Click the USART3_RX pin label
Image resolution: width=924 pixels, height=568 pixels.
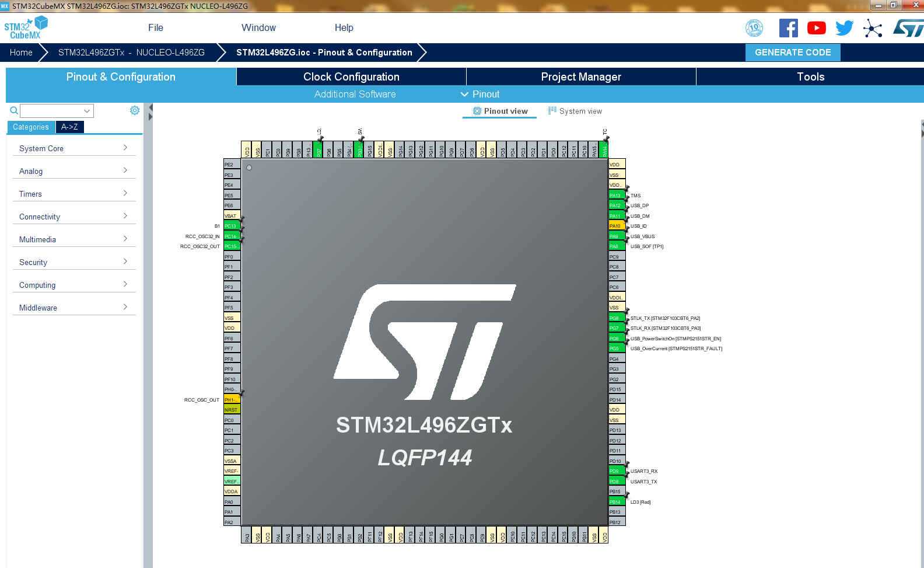pyautogui.click(x=644, y=471)
